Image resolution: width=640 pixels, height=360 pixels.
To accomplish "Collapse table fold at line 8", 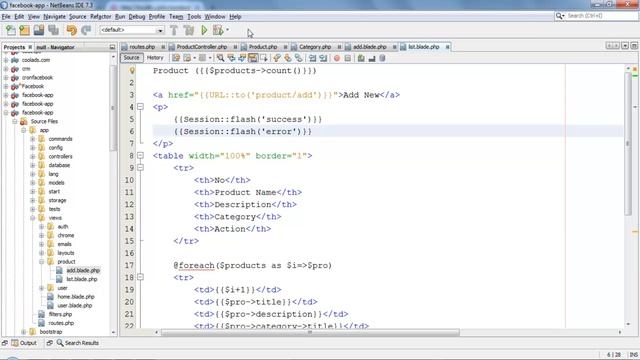I will 140,156.
